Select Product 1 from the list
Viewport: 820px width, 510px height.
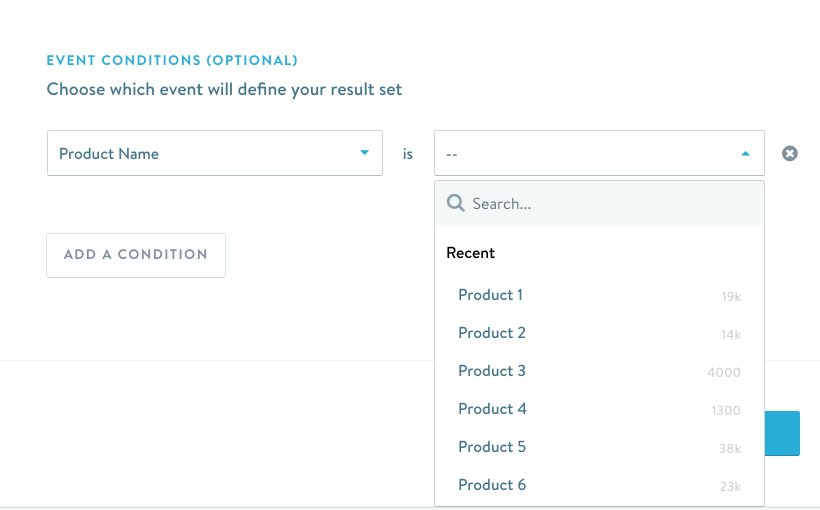click(490, 295)
